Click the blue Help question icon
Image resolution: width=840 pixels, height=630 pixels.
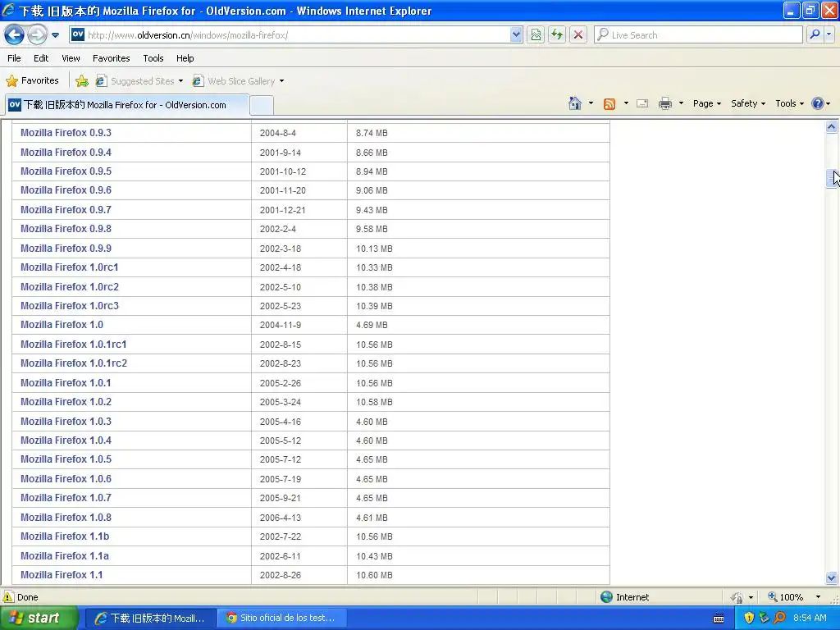(x=818, y=103)
